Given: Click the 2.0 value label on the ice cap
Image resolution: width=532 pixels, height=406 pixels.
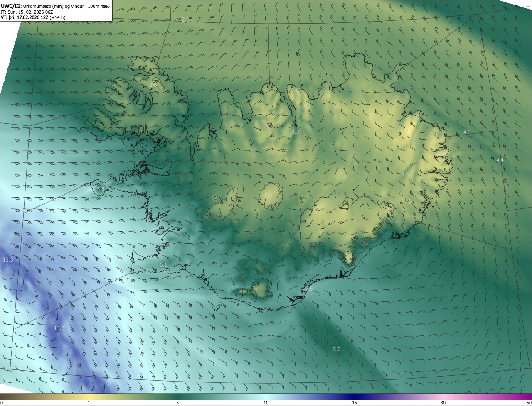Looking at the screenshot, I should [268, 195].
